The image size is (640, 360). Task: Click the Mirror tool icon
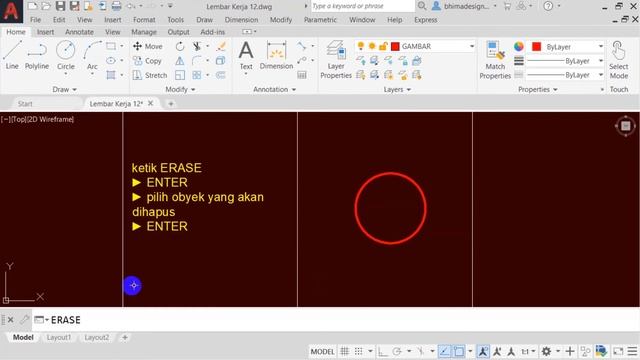click(180, 61)
